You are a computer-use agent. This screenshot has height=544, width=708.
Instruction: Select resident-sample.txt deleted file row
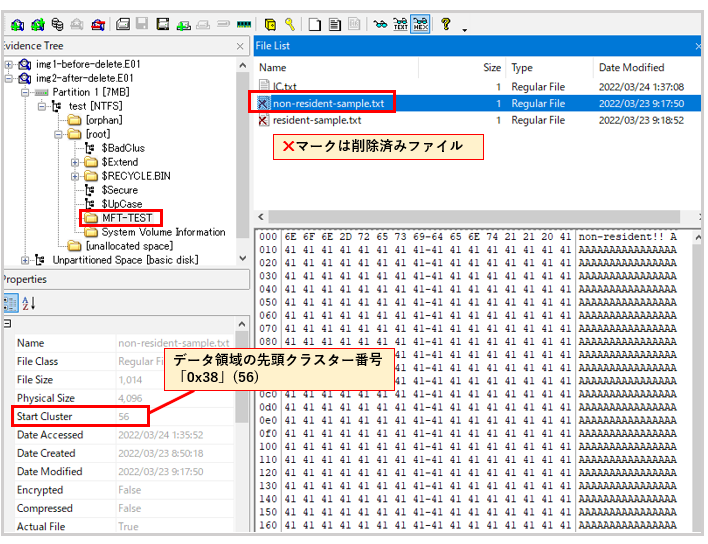(x=477, y=121)
